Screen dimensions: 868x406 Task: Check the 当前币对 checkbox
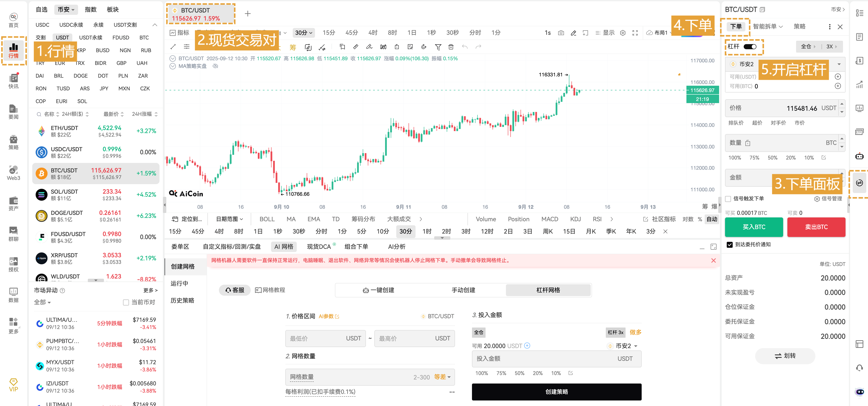(x=126, y=302)
